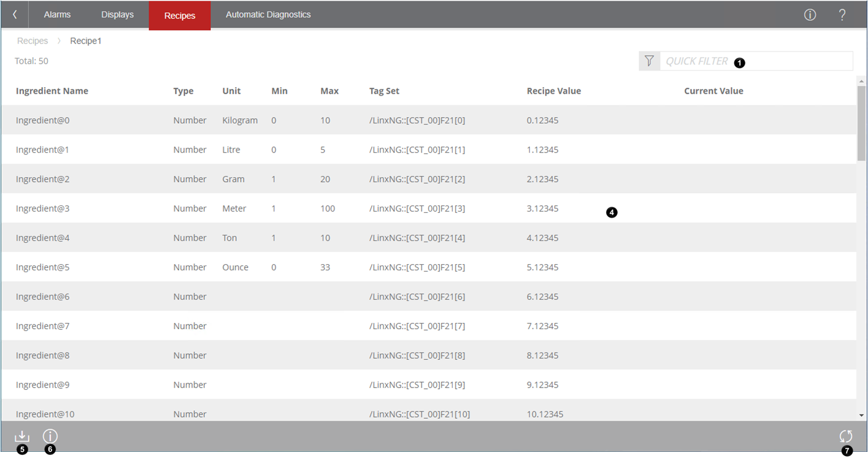Show recipe information from bottom info icon
The image size is (868, 458).
tap(50, 436)
